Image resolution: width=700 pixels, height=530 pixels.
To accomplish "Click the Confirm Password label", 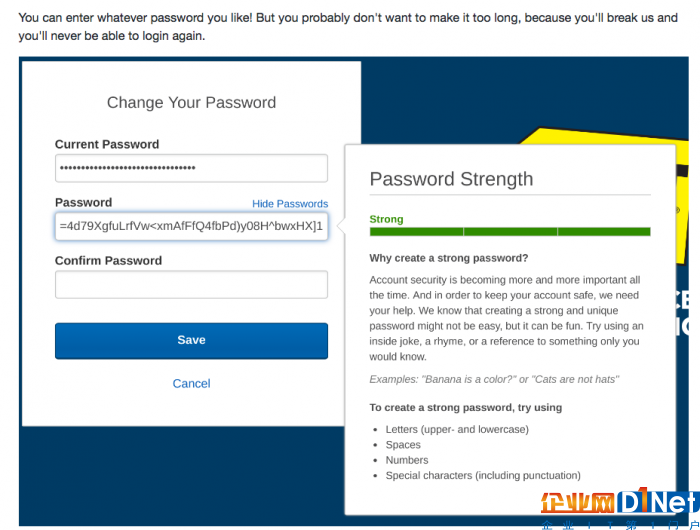I will pos(108,260).
